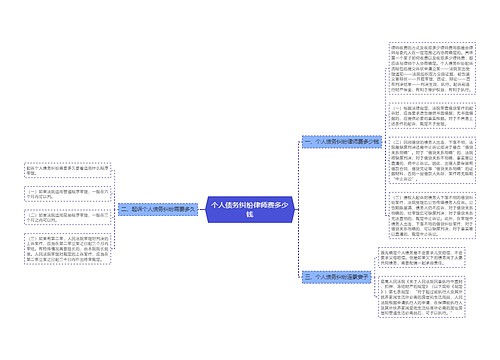500x360 pixels.
Task: Click left note (三) about 第二审 appeal cases
Action: coord(68,249)
